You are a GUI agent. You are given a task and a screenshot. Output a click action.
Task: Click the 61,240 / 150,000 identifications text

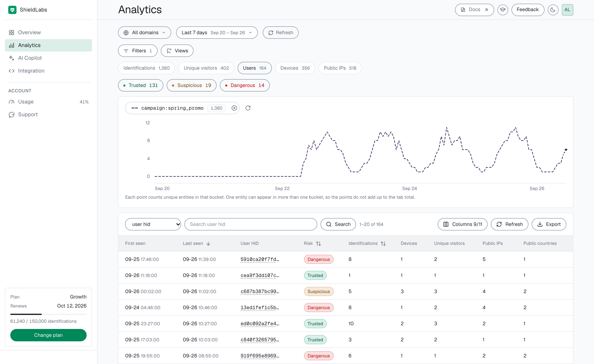(x=43, y=321)
